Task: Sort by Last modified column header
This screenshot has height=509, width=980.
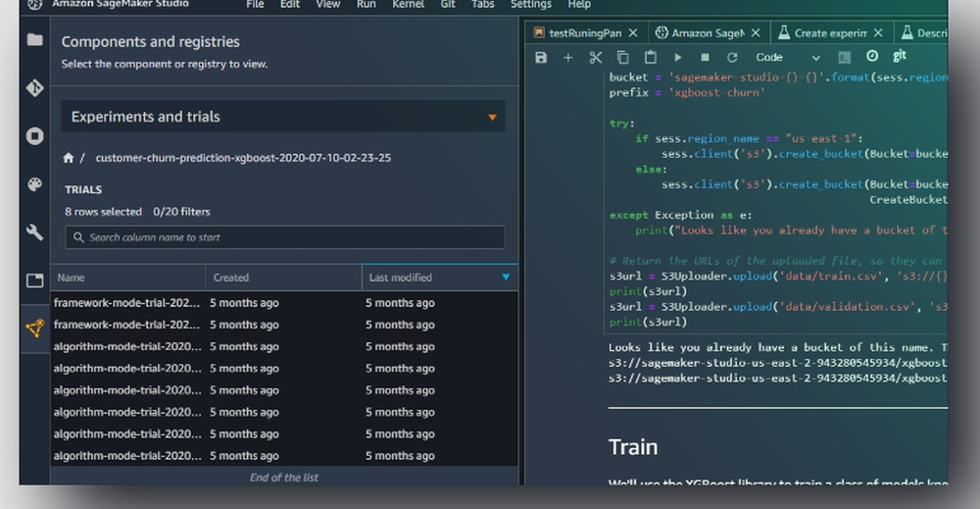Action: 439,277
